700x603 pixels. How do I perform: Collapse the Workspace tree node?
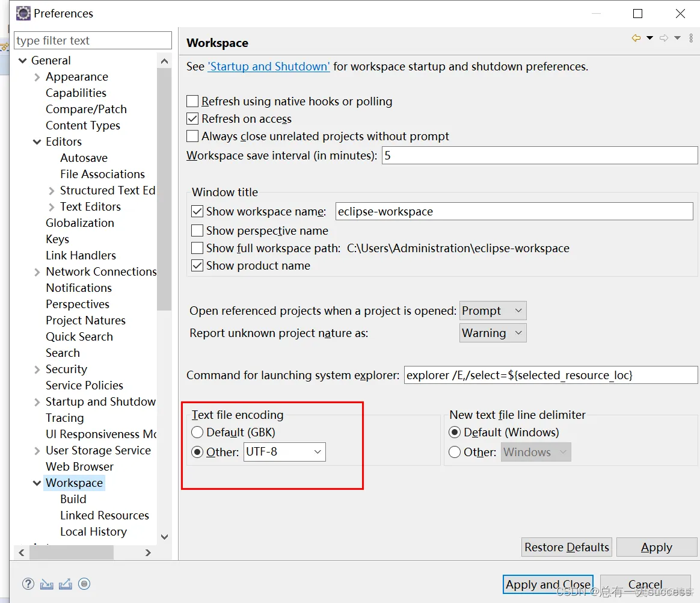(37, 483)
